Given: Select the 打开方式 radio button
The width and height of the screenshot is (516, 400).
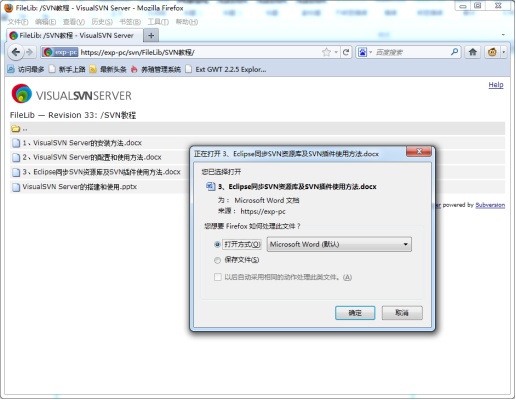Looking at the screenshot, I should 217,244.
